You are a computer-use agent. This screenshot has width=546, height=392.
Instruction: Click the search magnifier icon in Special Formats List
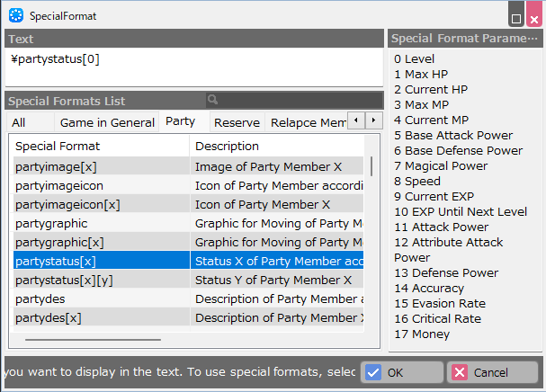click(212, 101)
